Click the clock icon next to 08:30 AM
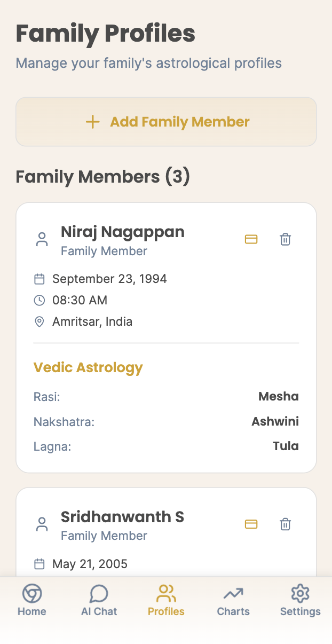 pos(39,300)
